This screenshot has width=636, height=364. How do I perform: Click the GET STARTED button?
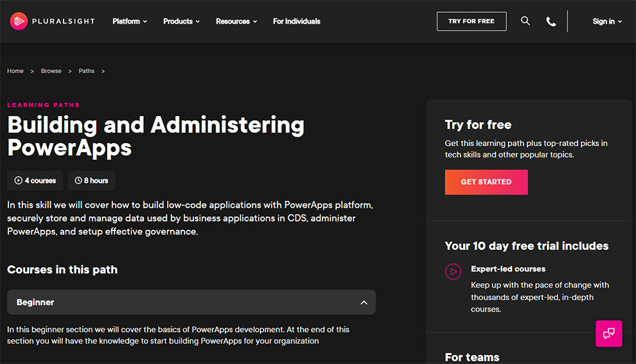pos(486,182)
